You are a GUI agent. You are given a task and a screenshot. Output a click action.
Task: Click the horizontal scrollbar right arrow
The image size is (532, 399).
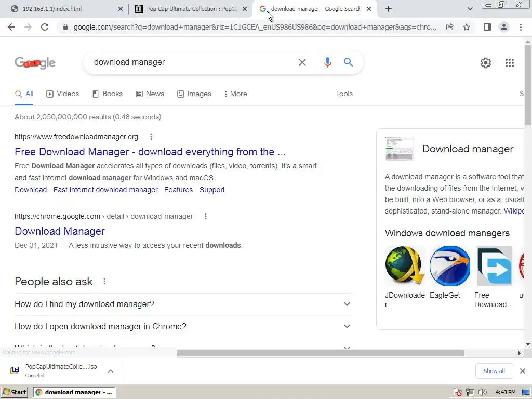(520, 353)
